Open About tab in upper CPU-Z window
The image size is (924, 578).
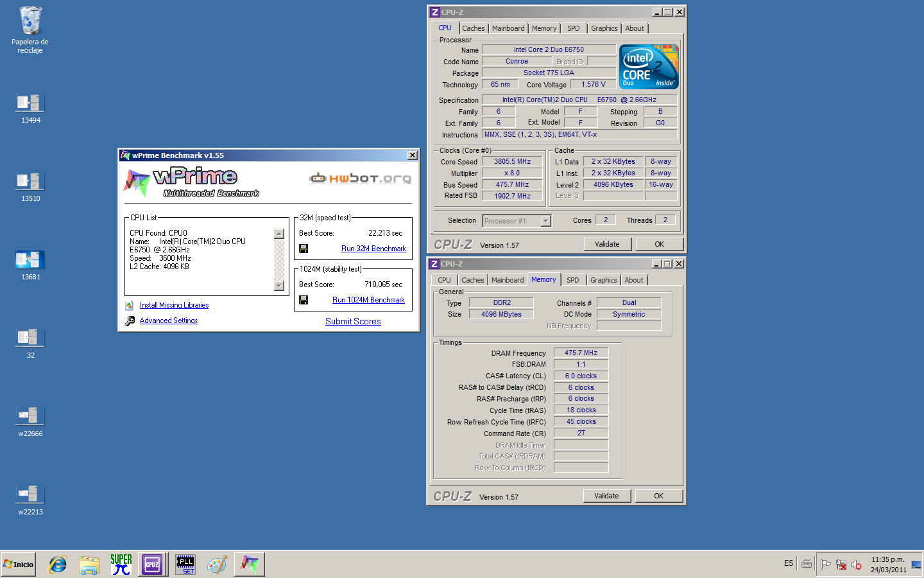coord(635,28)
